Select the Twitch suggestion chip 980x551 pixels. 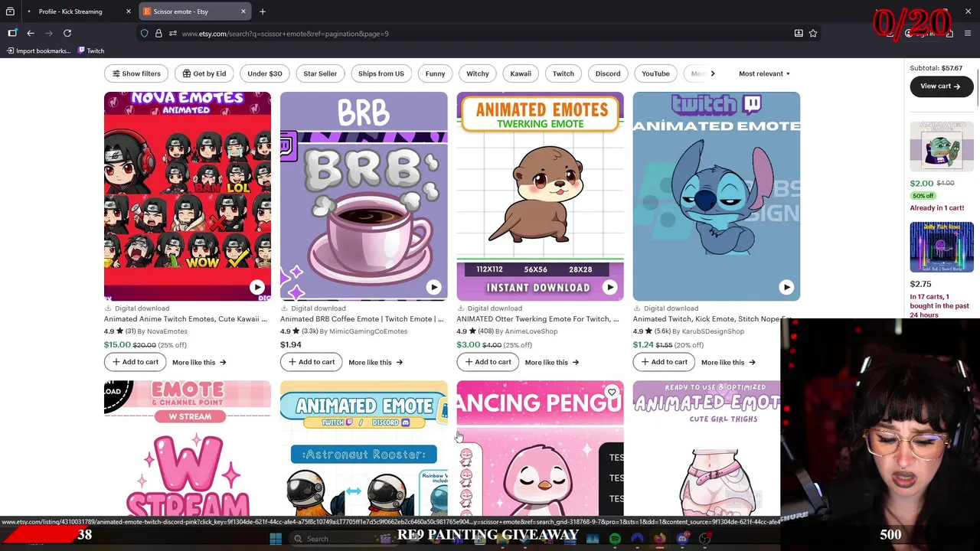point(563,73)
